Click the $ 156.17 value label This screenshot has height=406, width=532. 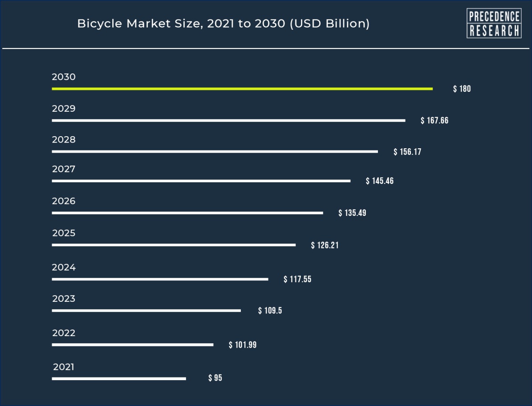click(407, 152)
